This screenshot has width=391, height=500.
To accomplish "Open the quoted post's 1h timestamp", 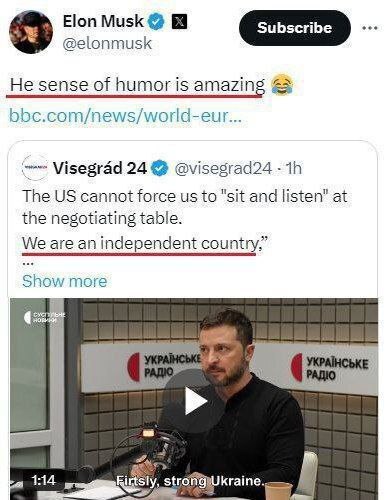I will coord(294,168).
